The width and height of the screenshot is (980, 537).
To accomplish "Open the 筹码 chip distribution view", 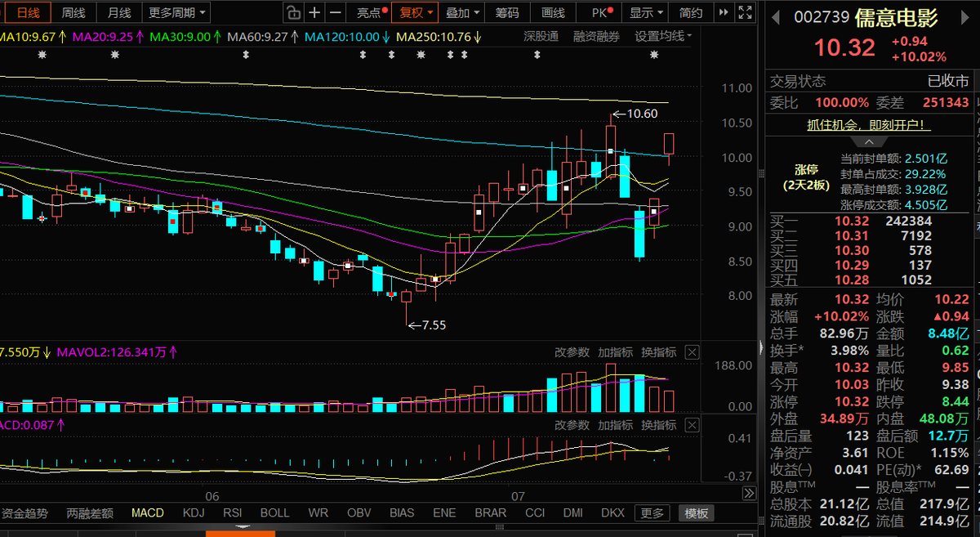I will (507, 12).
